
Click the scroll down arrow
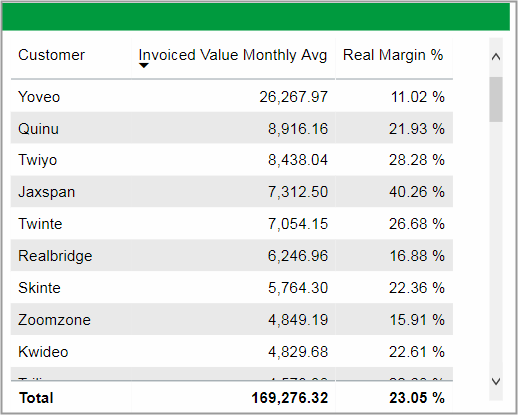[496, 381]
